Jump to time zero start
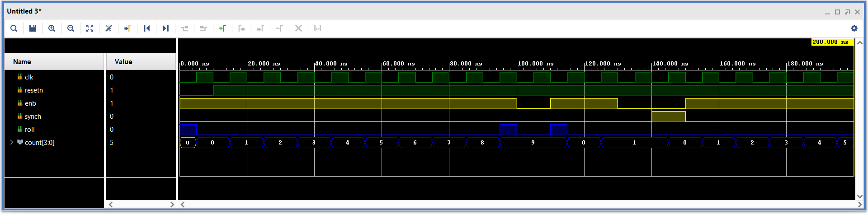Image resolution: width=868 pixels, height=214 pixels. [147, 28]
